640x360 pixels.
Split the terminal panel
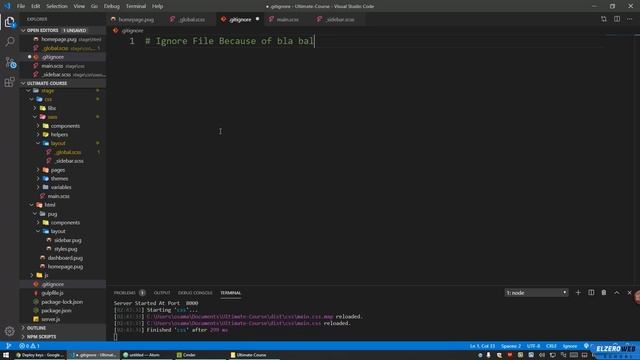(x=591, y=293)
